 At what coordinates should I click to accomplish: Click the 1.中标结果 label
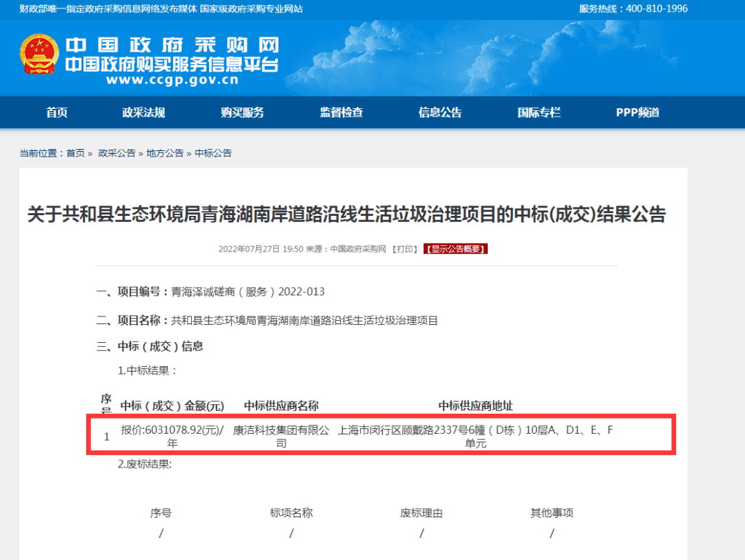click(148, 370)
